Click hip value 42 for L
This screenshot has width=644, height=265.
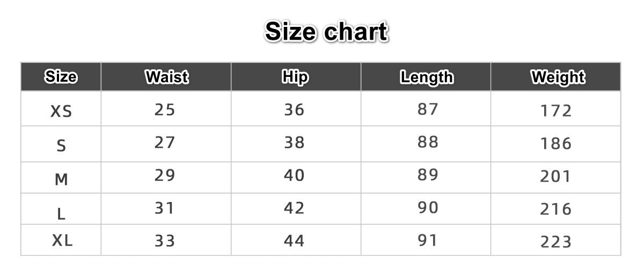point(294,208)
